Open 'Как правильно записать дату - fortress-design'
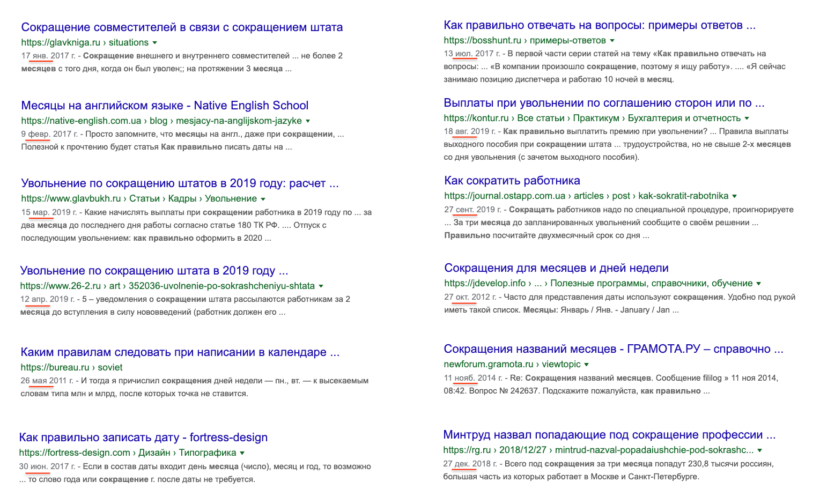The height and width of the screenshot is (504, 820). point(143,438)
